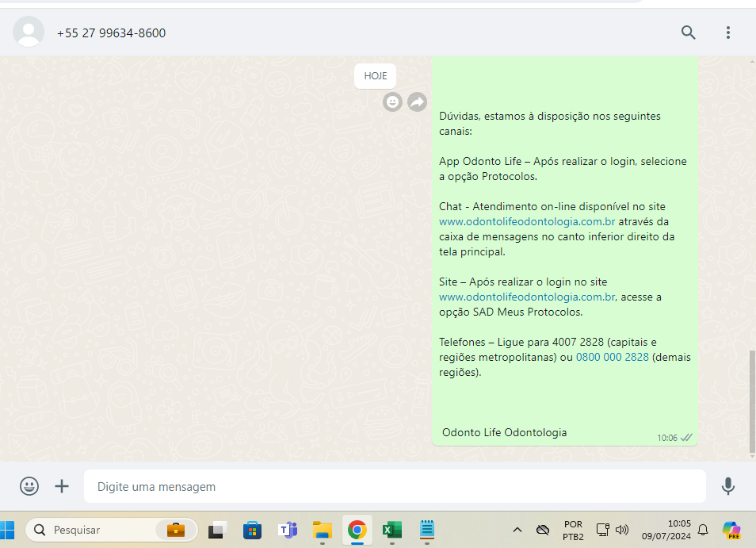
Task: Open contact profile picture avatar
Action: 29,32
